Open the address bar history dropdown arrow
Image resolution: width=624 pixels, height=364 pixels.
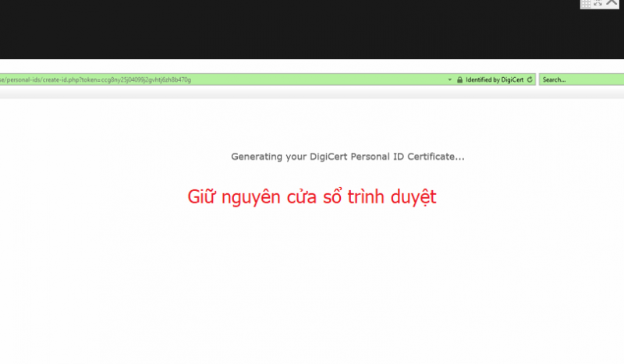click(x=450, y=80)
